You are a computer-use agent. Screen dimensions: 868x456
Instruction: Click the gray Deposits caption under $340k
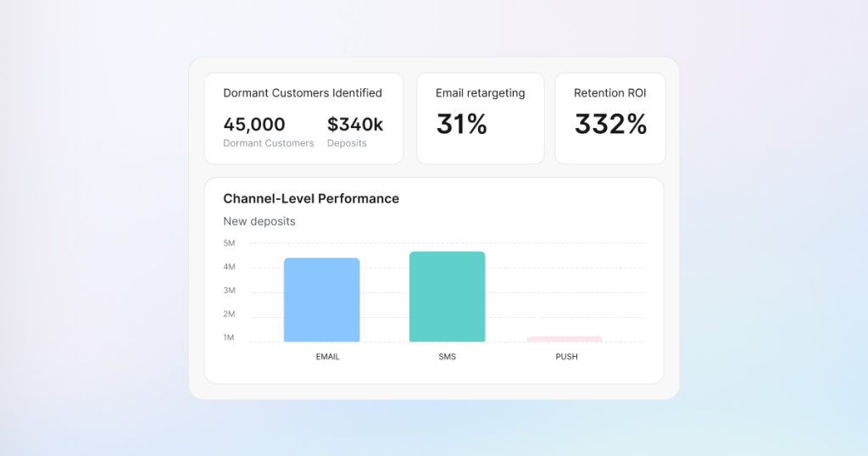(x=347, y=143)
